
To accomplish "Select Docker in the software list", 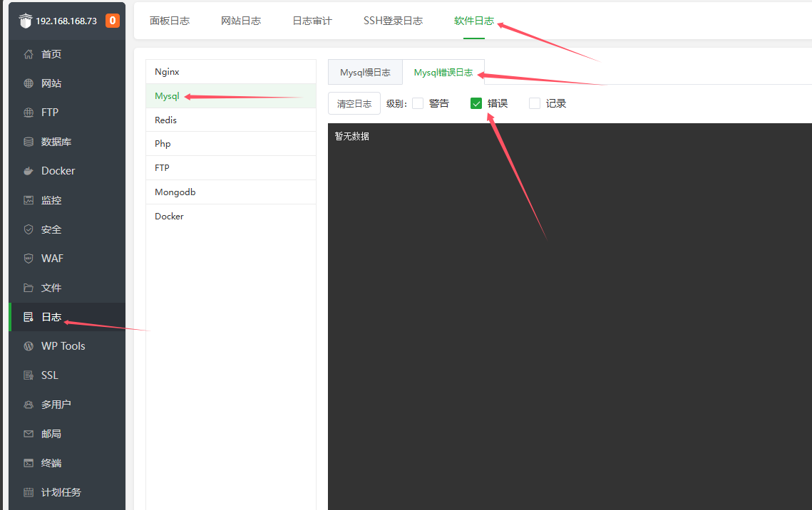I will [x=231, y=217].
